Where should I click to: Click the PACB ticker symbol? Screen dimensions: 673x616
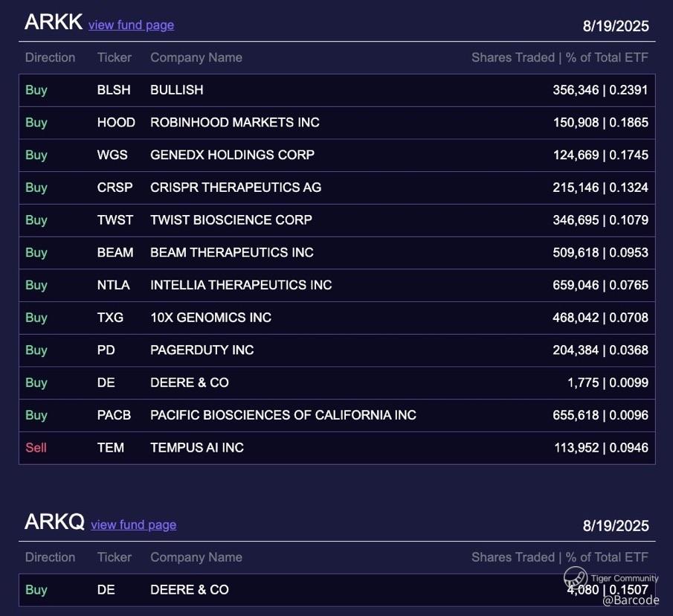(x=114, y=415)
